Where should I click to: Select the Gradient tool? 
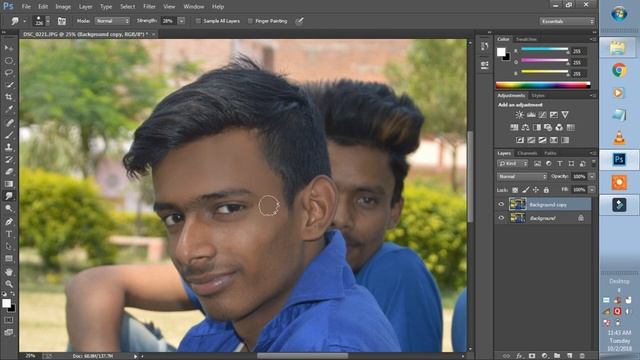tap(9, 184)
